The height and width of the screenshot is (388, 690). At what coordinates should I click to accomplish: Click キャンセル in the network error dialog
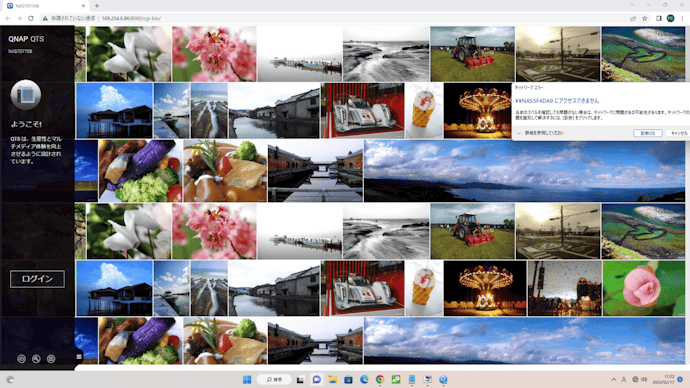[679, 133]
